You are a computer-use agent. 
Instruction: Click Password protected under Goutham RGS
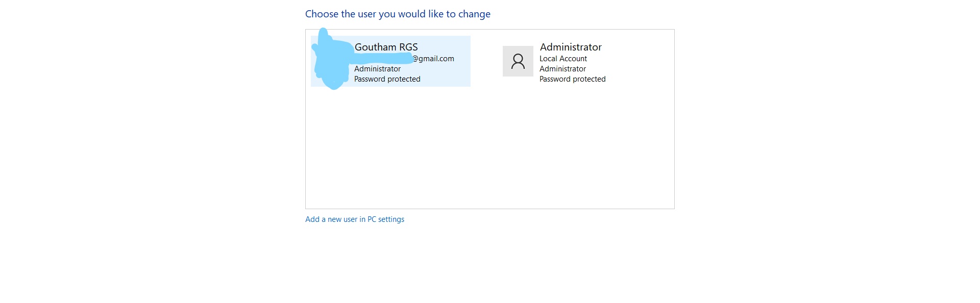(387, 79)
